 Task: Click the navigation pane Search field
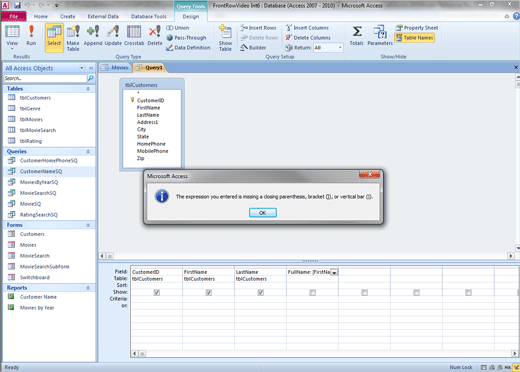(45, 78)
